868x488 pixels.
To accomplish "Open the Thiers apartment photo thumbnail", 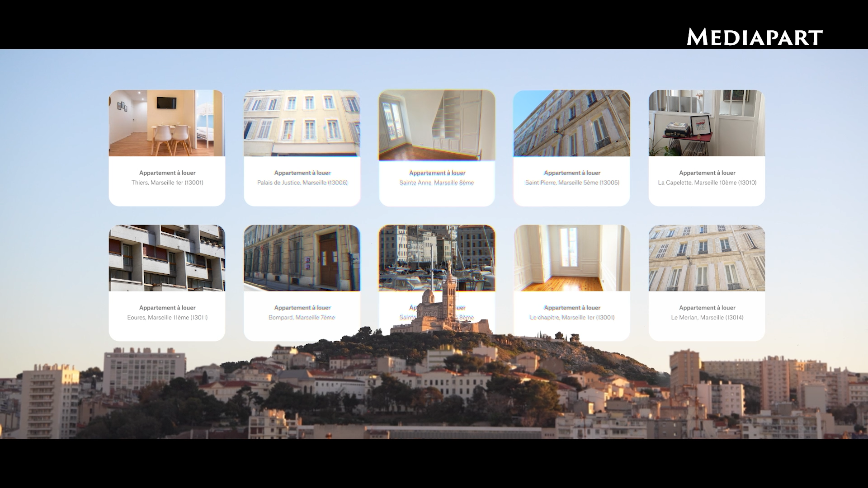I will 167,123.
